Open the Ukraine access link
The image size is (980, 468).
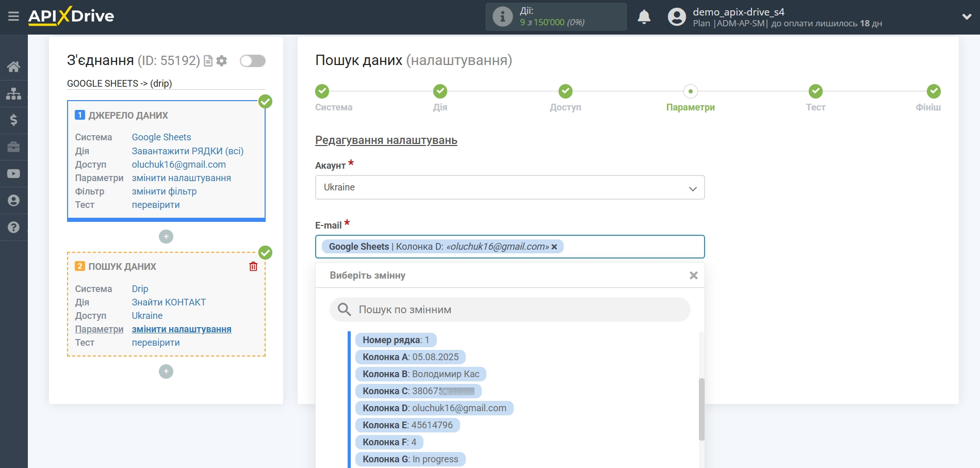click(x=147, y=316)
